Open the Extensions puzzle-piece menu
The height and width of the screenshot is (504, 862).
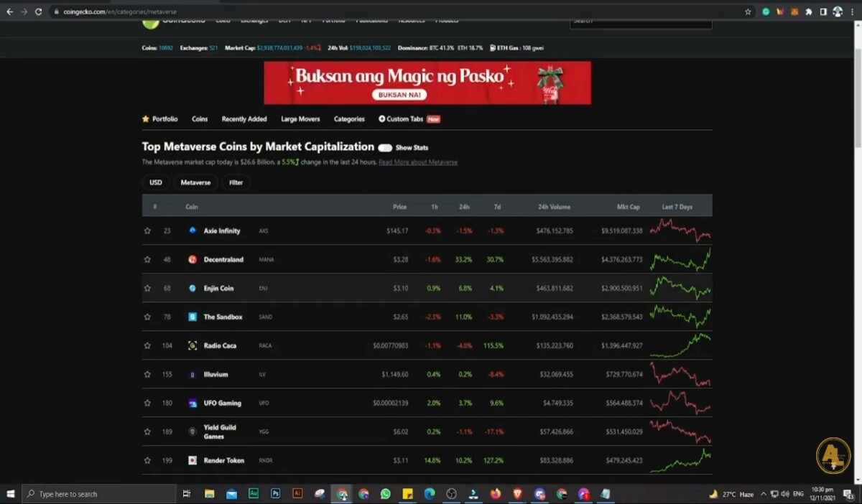(x=809, y=11)
